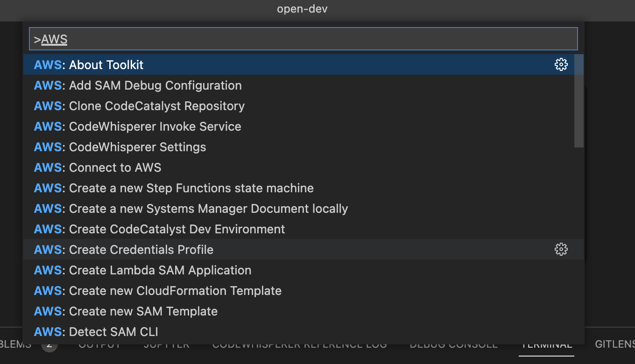Image resolution: width=635 pixels, height=364 pixels.
Task: Click the gear icon beside AWS: About Toolkit
Action: click(561, 64)
